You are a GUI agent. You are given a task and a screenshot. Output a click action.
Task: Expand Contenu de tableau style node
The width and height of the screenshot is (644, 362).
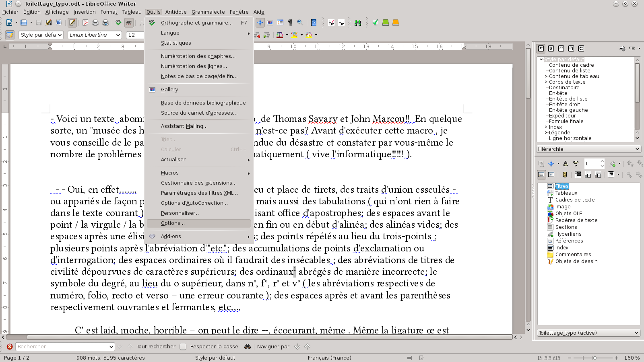546,76
